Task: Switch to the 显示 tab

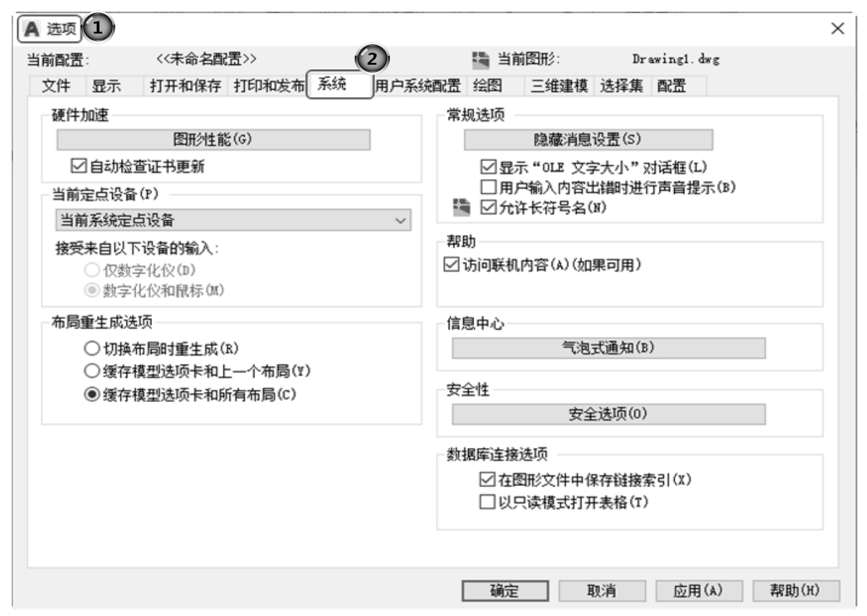Action: pos(106,86)
